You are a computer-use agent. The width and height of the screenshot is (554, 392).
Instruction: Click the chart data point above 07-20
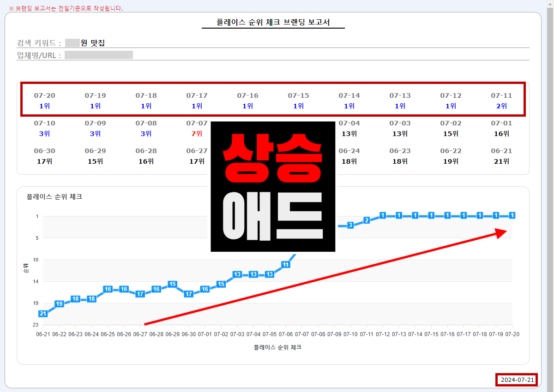point(512,215)
